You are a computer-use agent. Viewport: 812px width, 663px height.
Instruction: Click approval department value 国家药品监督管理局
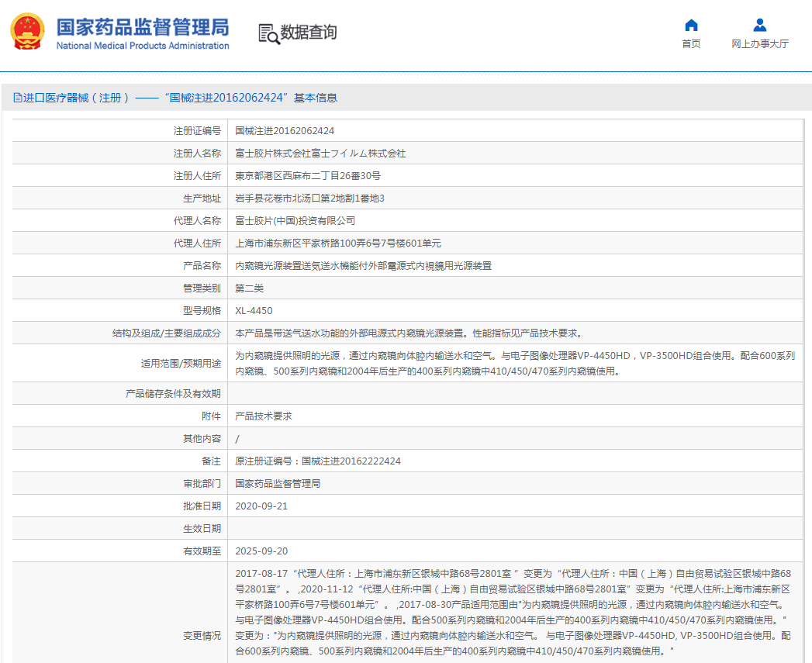click(278, 483)
